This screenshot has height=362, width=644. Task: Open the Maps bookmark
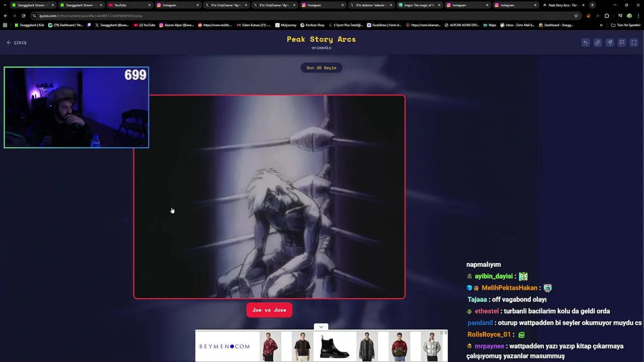[x=490, y=25]
